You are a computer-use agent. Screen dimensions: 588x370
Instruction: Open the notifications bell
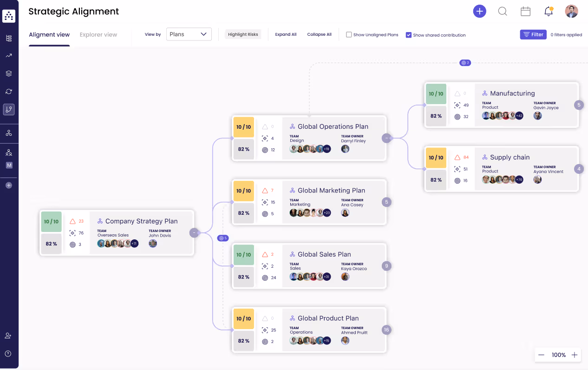click(548, 12)
